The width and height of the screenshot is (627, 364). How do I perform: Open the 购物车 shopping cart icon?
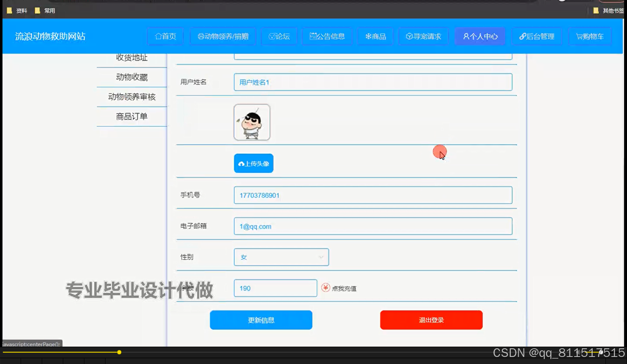tap(580, 36)
